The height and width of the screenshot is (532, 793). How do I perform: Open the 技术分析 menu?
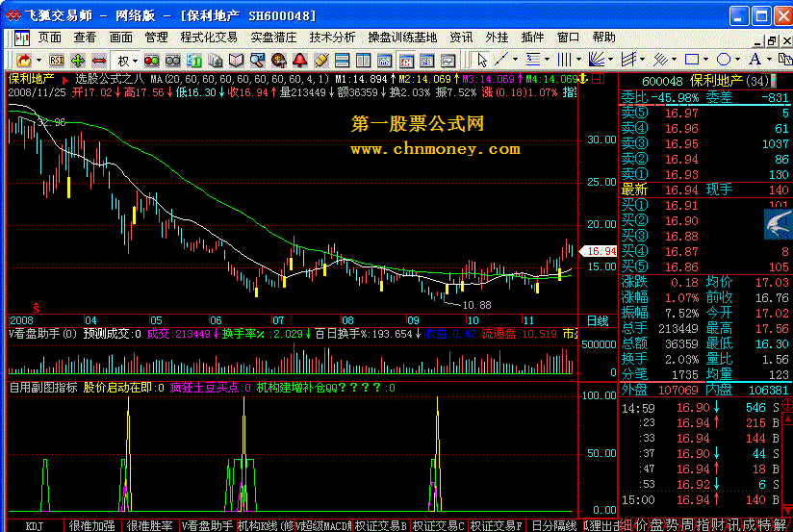(332, 38)
